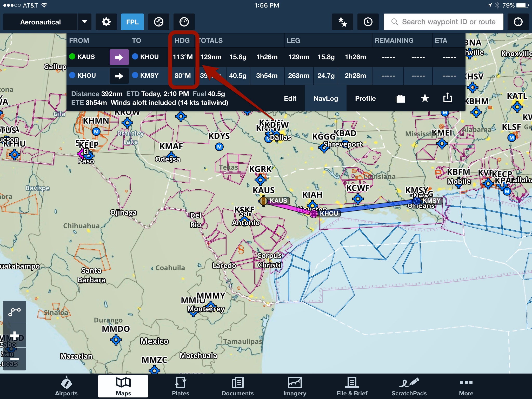The width and height of the screenshot is (532, 399).
Task: Tap the KCWF airport symbol
Action: pos(358,199)
